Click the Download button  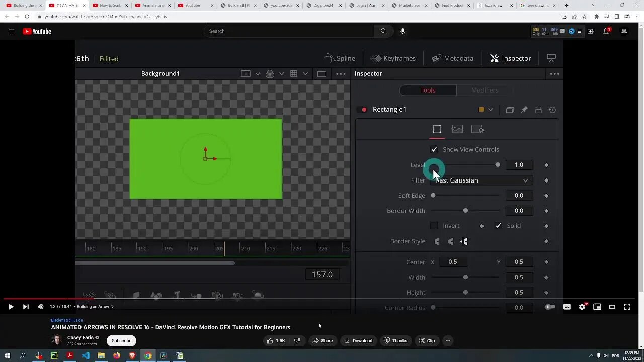click(358, 340)
